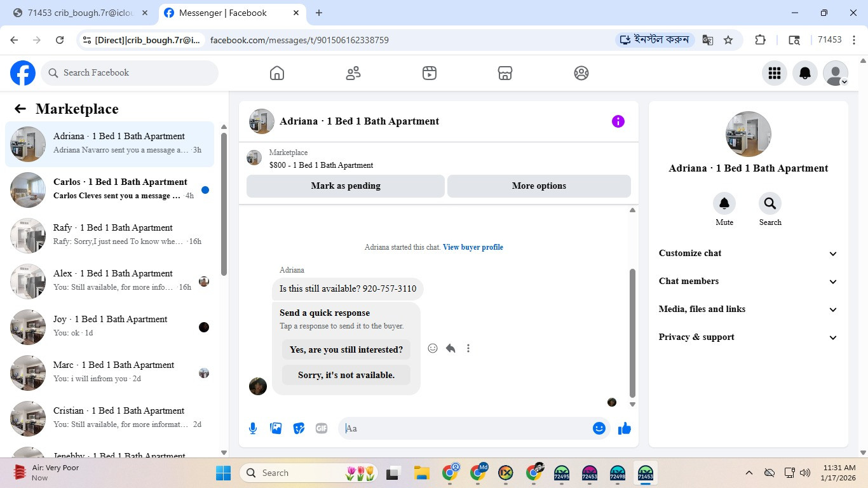The width and height of the screenshot is (868, 488).
Task: Reply to the message with arrow icon
Action: point(451,348)
